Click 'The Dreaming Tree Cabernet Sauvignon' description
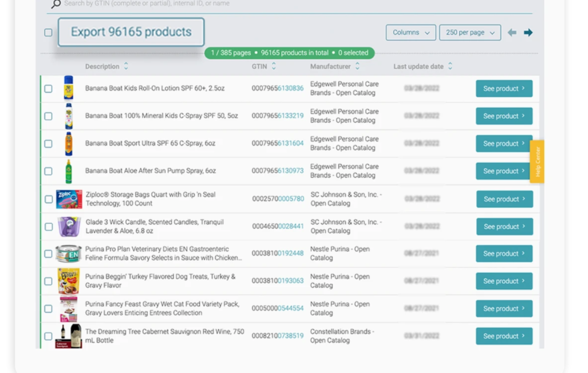 [x=165, y=336]
